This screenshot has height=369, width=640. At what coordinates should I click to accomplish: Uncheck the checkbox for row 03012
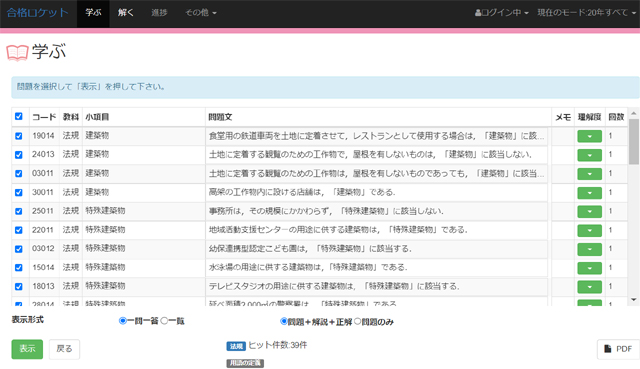coord(19,249)
